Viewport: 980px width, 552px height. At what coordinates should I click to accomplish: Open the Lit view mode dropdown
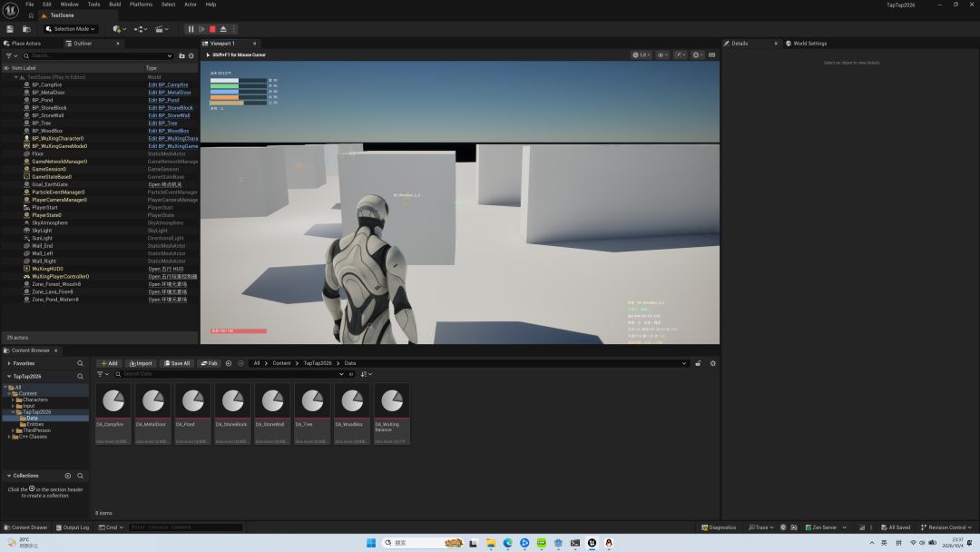pos(642,55)
